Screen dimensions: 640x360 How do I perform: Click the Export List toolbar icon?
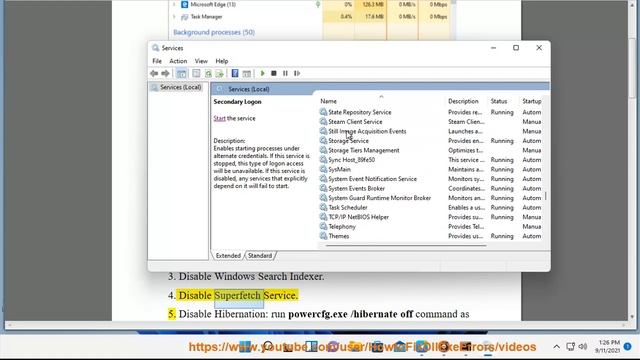coord(220,73)
